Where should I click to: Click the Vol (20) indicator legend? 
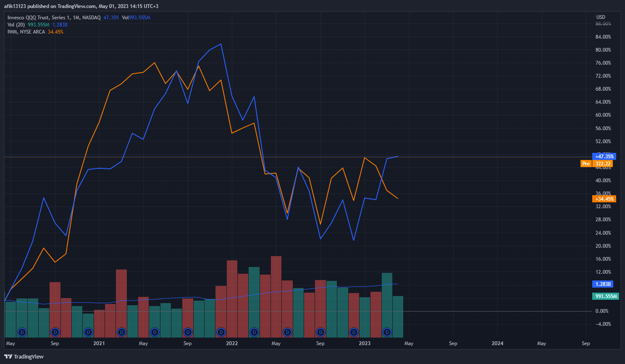click(x=16, y=25)
